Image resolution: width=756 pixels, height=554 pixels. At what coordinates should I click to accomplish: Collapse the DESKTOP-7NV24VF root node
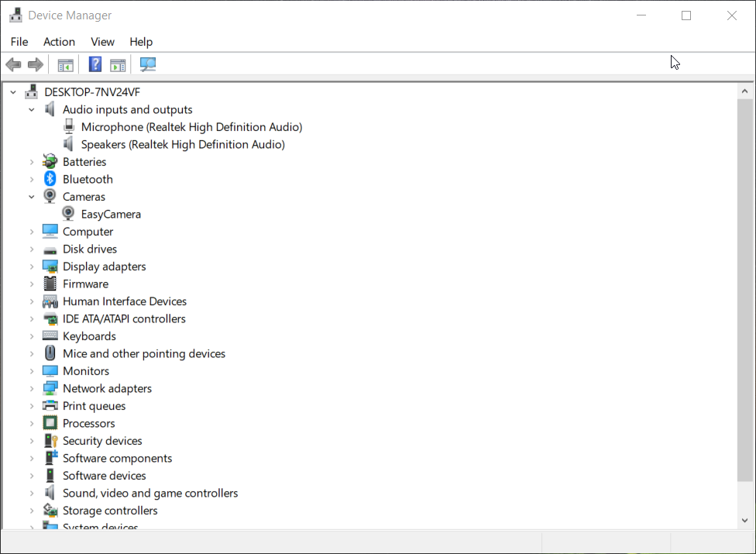[x=13, y=91]
